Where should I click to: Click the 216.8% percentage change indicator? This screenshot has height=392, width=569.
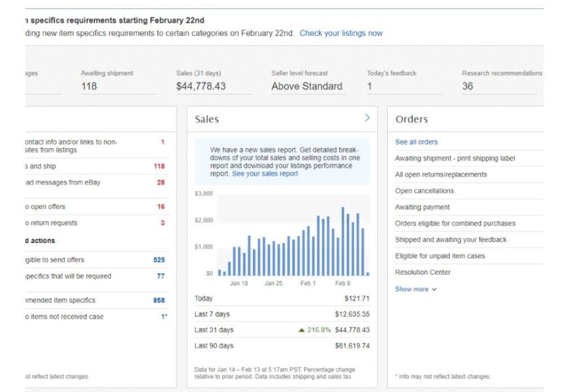314,330
